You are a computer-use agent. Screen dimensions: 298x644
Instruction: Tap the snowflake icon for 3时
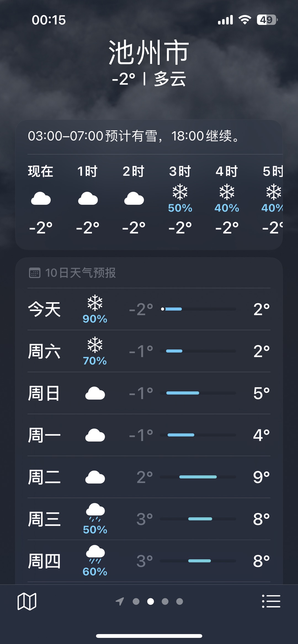point(180,192)
